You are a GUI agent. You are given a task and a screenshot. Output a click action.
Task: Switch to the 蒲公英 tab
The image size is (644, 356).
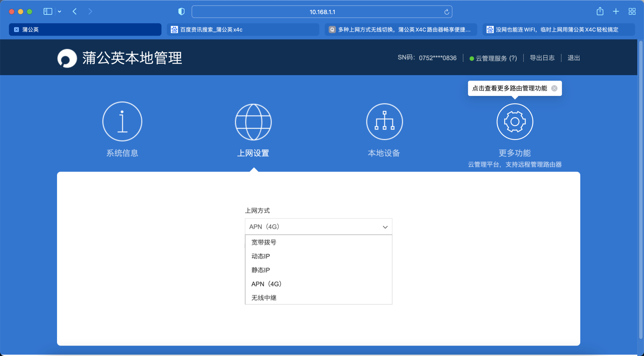click(x=85, y=30)
